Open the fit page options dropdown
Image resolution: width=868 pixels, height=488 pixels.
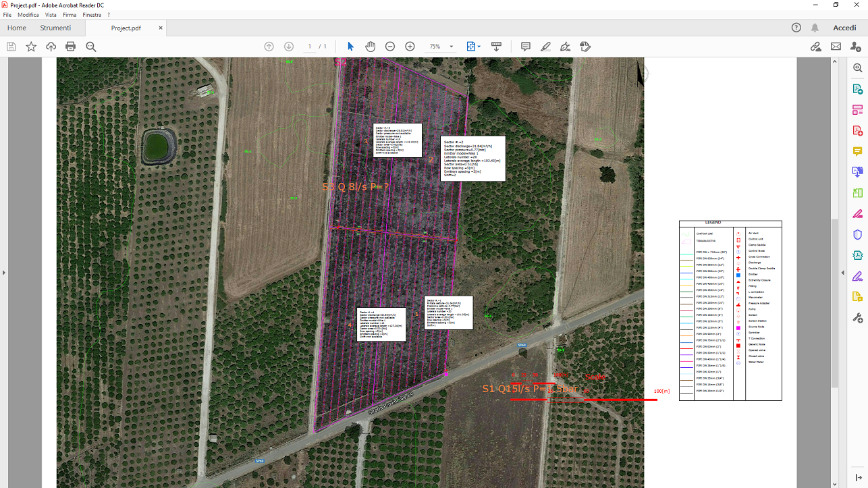pos(474,47)
